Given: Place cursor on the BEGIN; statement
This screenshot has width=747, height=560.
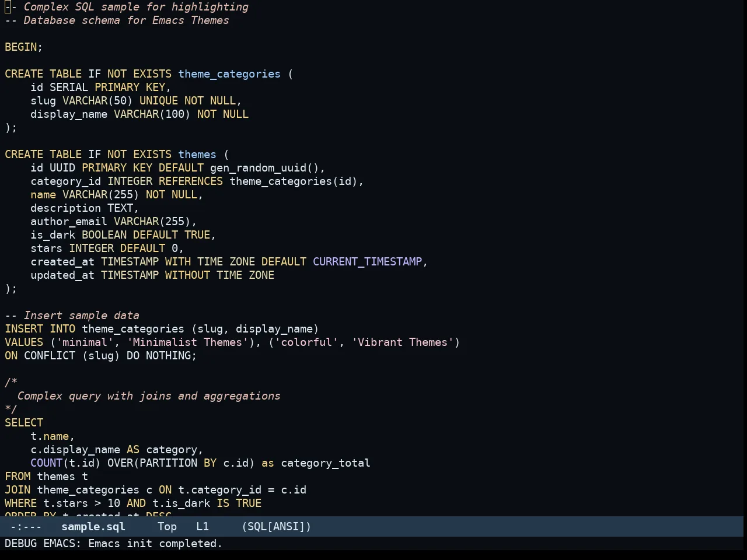Looking at the screenshot, I should [x=24, y=47].
